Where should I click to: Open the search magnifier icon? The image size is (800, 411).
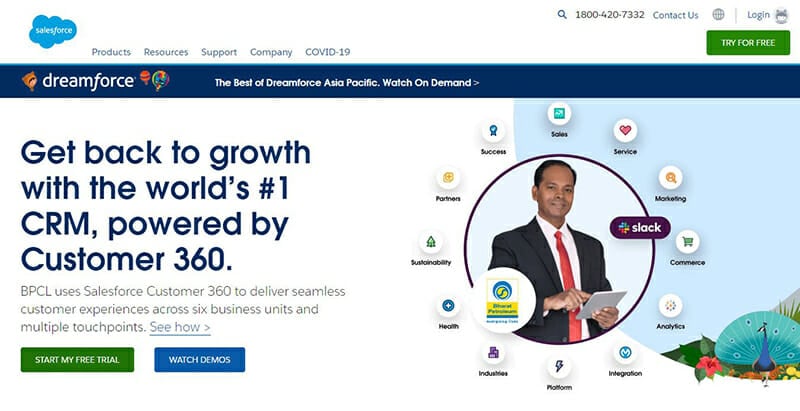pyautogui.click(x=562, y=15)
